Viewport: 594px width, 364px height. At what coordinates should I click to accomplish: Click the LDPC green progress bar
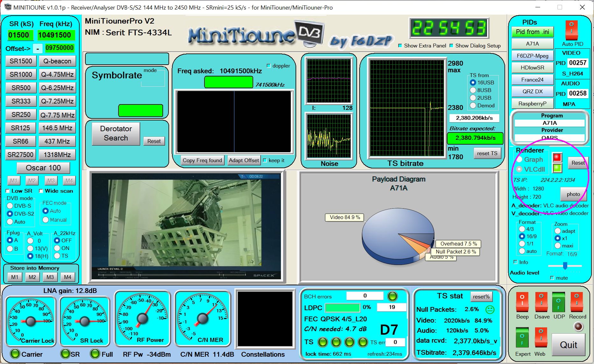[342, 308]
